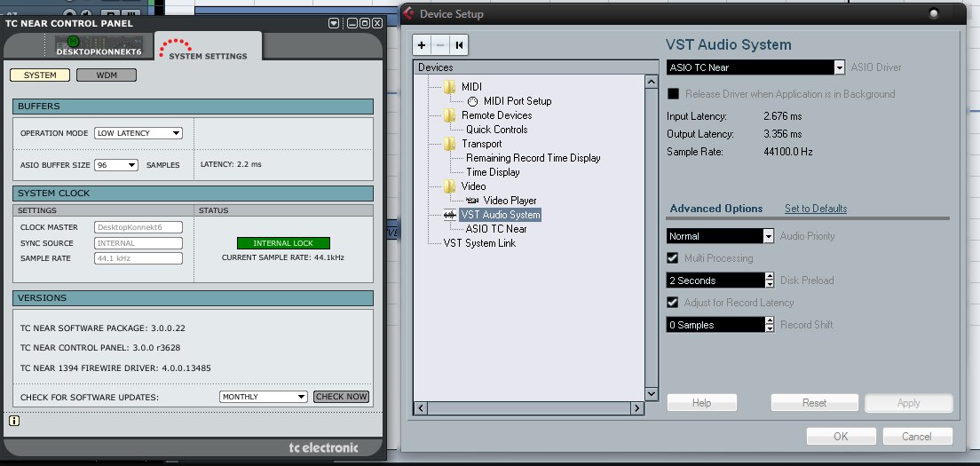The width and height of the screenshot is (980, 466).
Task: Click TC NEAR SOFTWARE PACKAGE version text
Action: pyautogui.click(x=102, y=328)
